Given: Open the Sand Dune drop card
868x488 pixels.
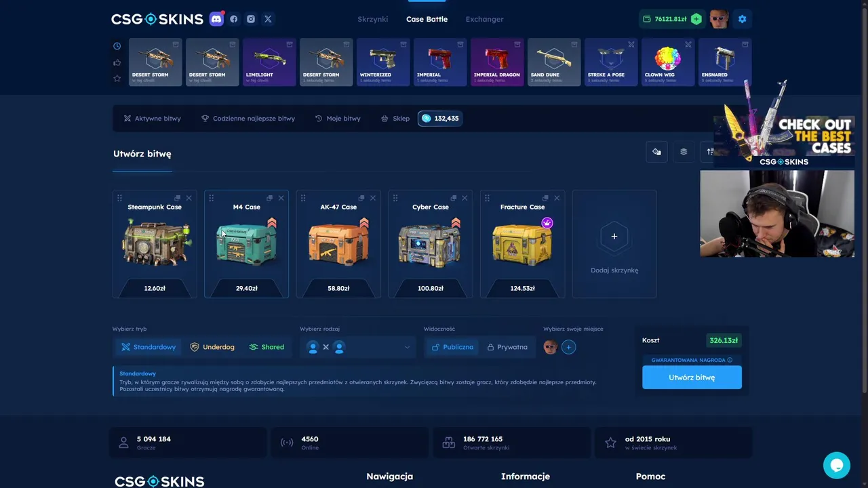Looking at the screenshot, I should click(x=554, y=62).
